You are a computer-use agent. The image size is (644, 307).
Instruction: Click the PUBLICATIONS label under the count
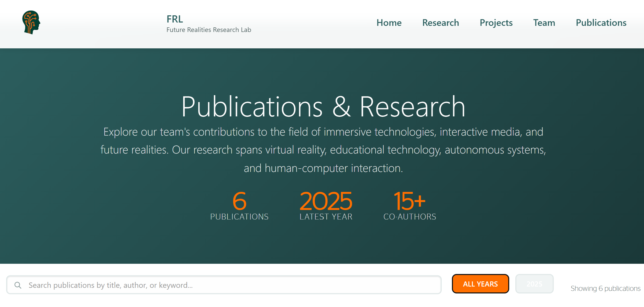(x=239, y=217)
